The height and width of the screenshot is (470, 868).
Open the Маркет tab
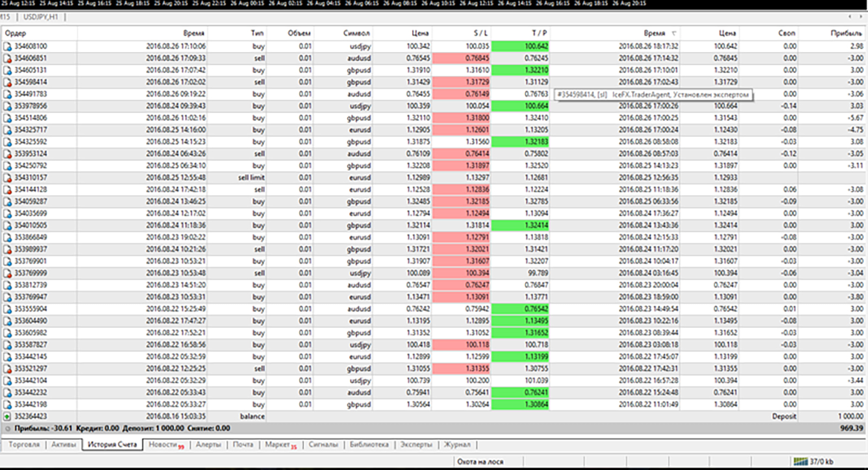click(x=280, y=444)
